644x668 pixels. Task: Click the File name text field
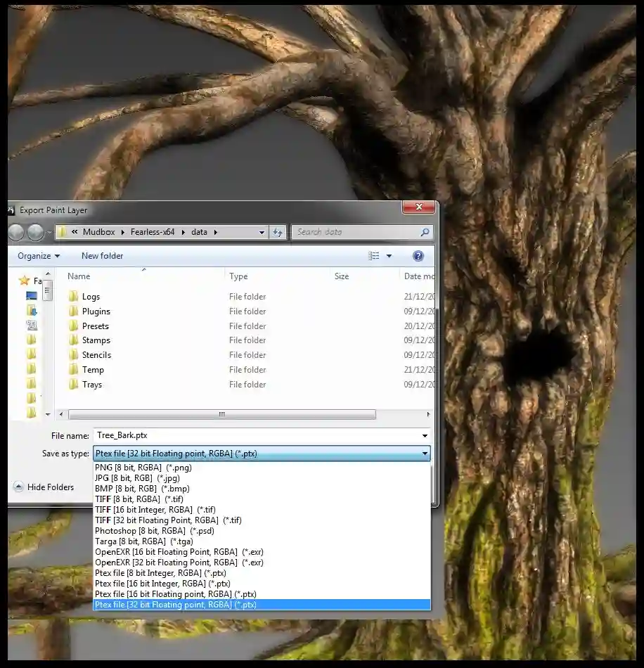pyautogui.click(x=257, y=436)
